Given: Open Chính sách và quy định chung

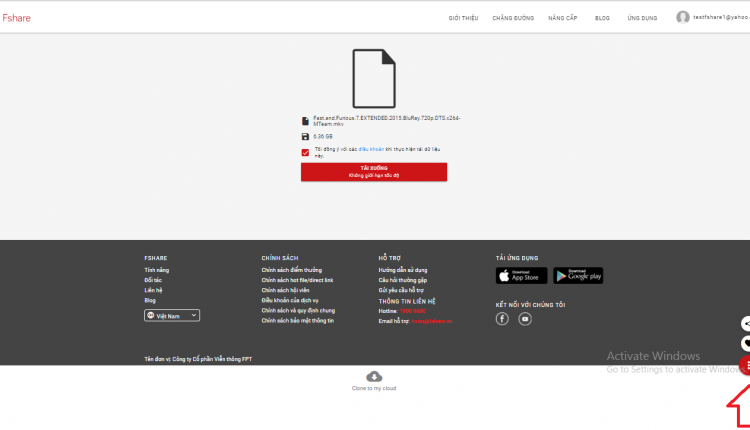Looking at the screenshot, I should click(x=298, y=310).
